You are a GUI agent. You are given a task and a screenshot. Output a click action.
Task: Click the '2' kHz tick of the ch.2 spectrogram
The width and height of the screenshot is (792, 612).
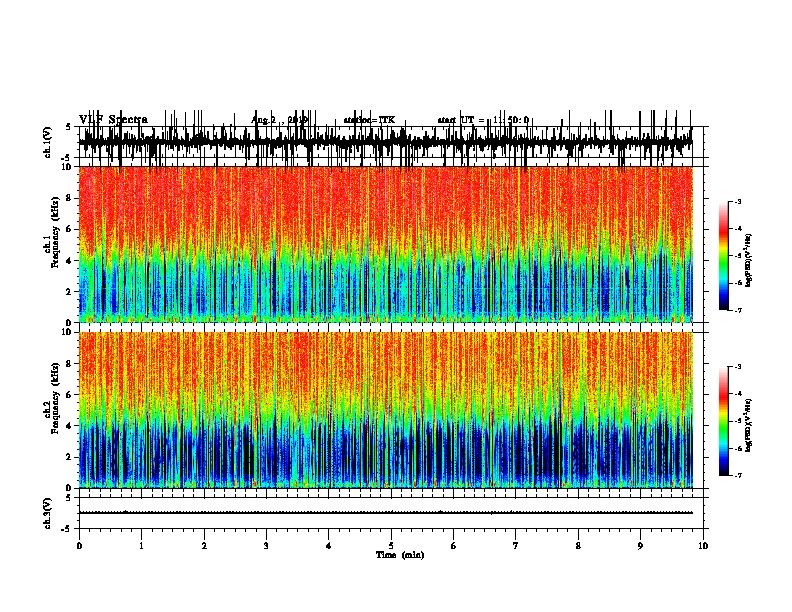[x=70, y=457]
